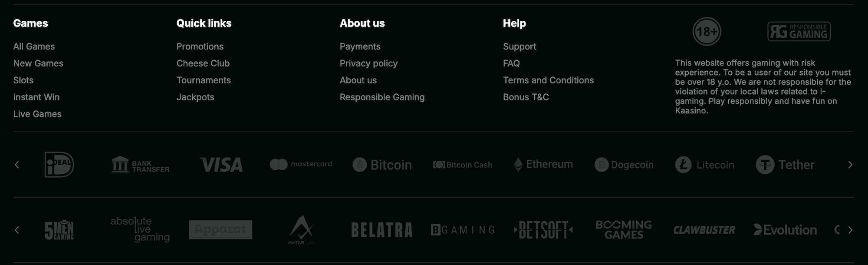
Task: Select the Tether payment icon
Action: (785, 165)
